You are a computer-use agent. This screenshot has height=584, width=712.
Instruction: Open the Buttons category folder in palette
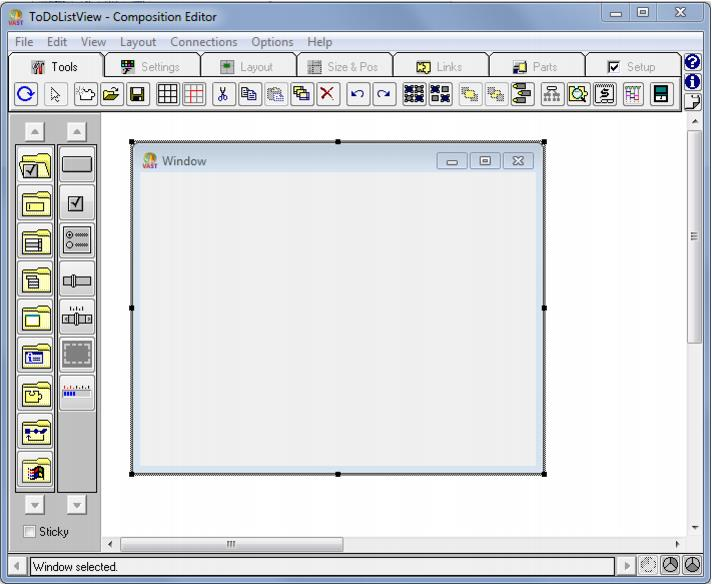click(35, 165)
